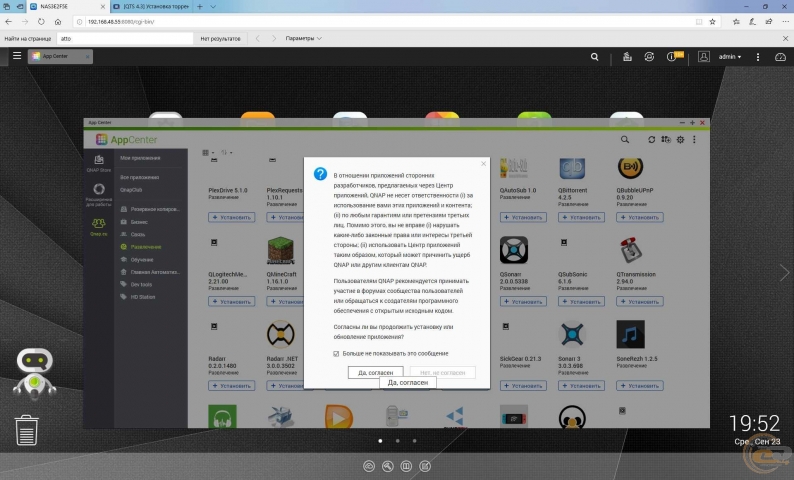794x480 pixels.
Task: Open App Center three-dot menu
Action: [x=694, y=139]
